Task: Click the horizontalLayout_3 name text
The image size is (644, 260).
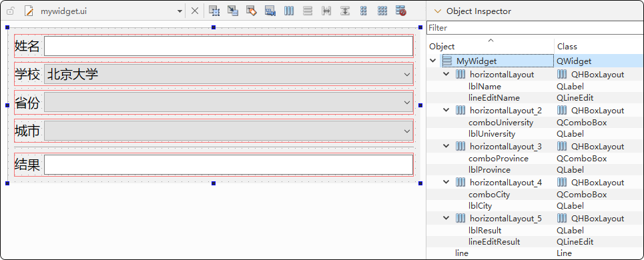Action: 506,147
